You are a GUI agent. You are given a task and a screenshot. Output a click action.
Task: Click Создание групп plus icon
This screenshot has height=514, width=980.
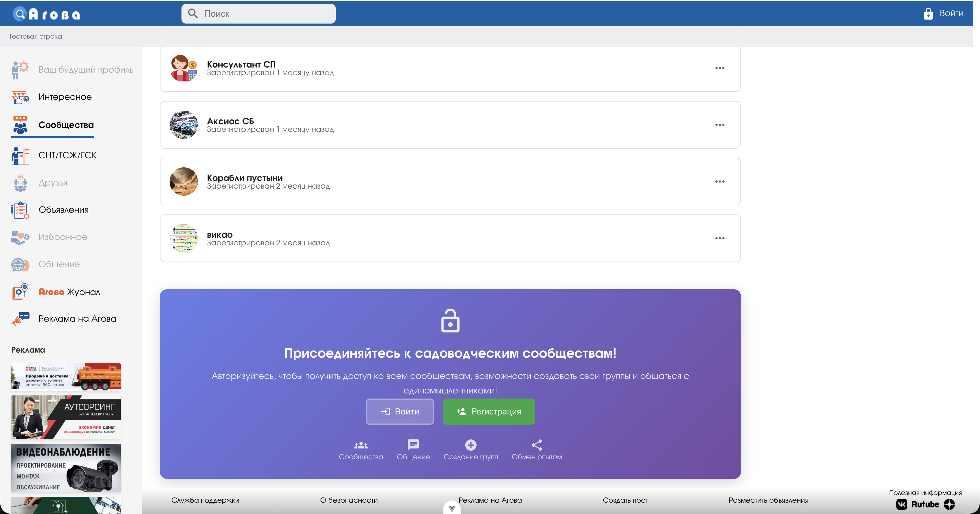[471, 445]
